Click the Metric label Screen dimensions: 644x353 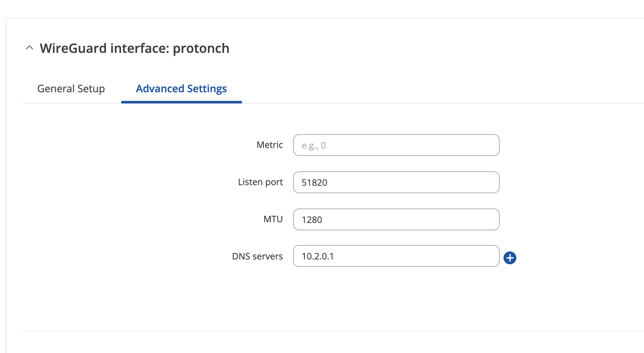click(x=270, y=145)
